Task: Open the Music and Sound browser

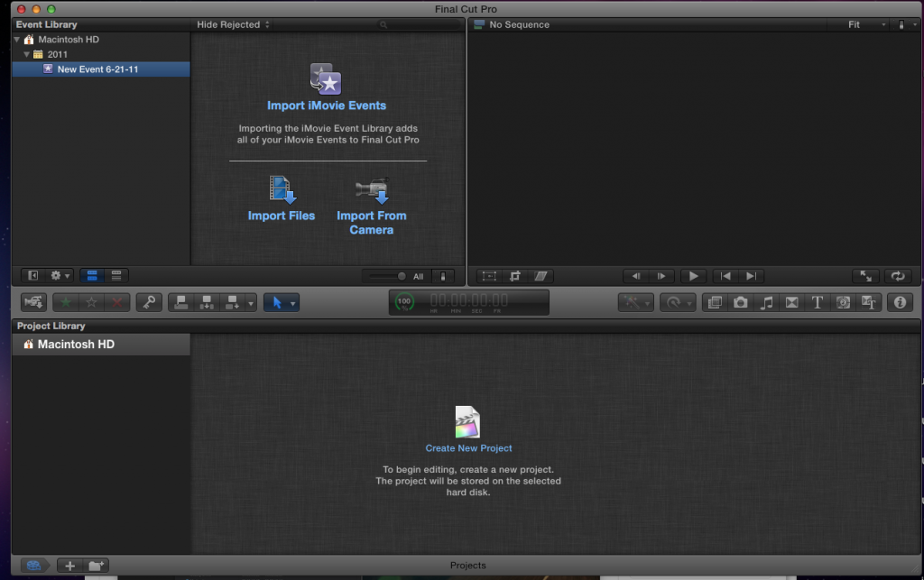Action: (x=766, y=303)
